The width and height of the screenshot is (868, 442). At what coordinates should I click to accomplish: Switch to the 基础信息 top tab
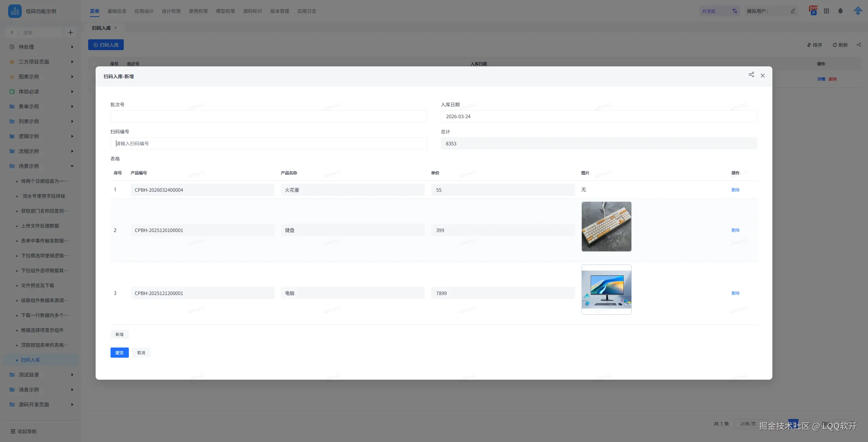click(117, 11)
